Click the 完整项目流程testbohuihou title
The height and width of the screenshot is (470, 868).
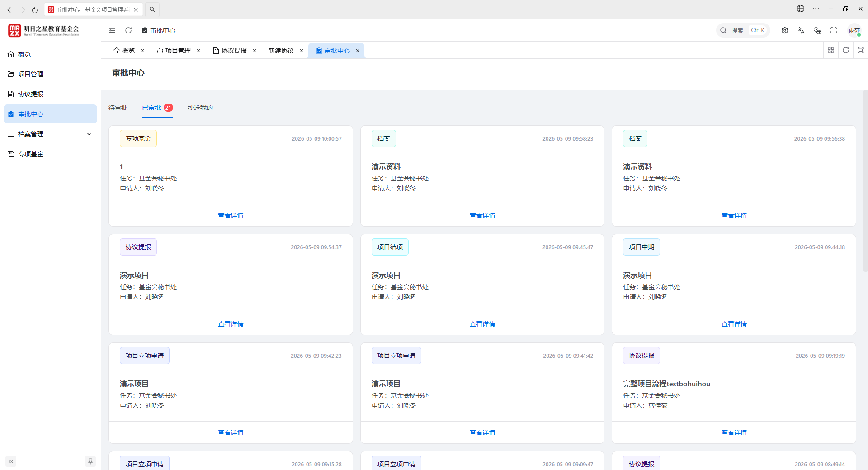click(667, 384)
